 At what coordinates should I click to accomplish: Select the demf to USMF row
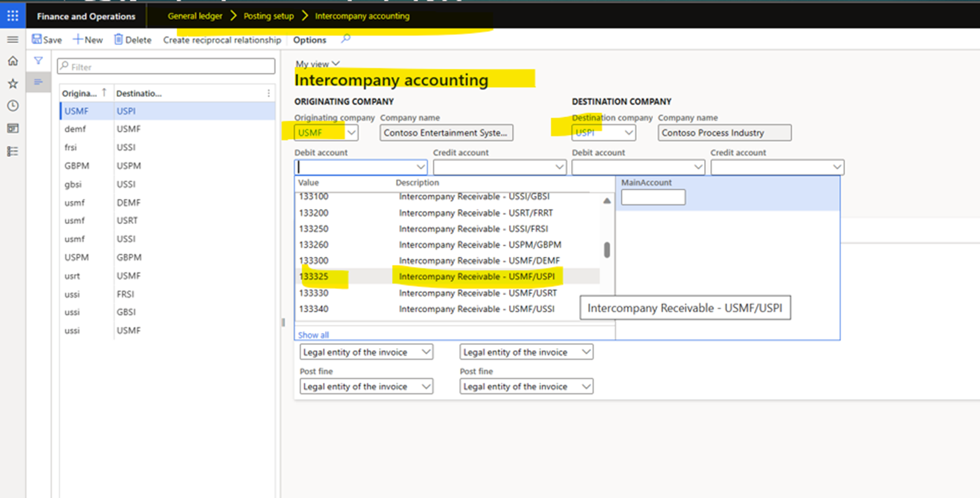pyautogui.click(x=168, y=129)
